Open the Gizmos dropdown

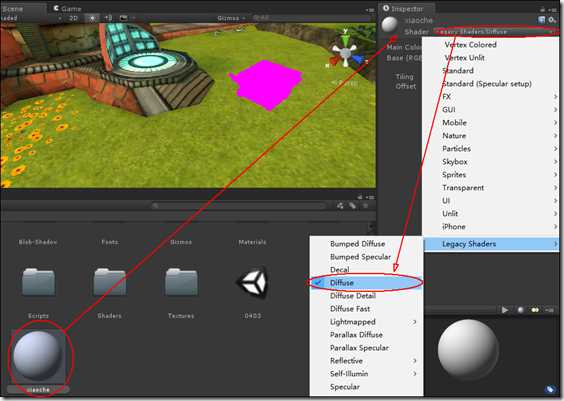click(231, 18)
